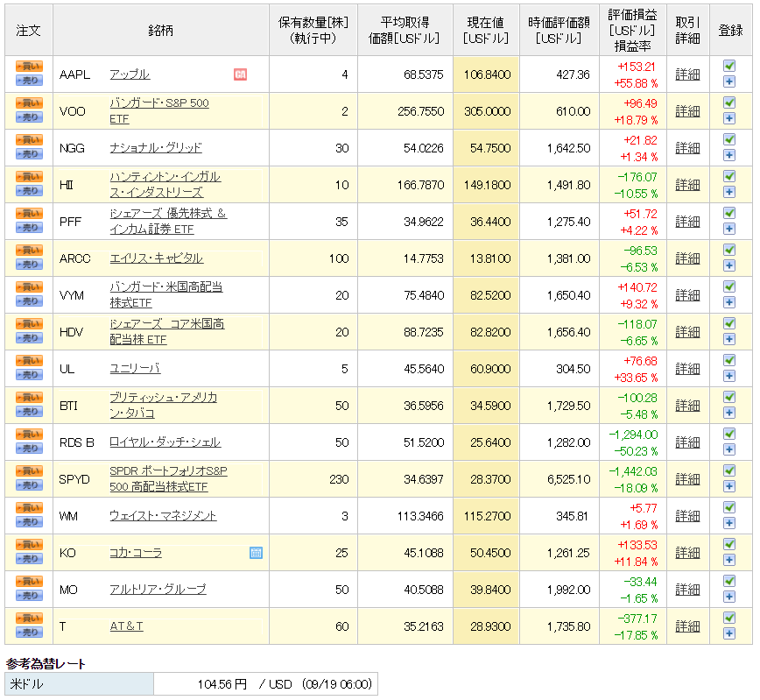
Task: Open 詳細 transaction details for SPYD
Action: (687, 479)
